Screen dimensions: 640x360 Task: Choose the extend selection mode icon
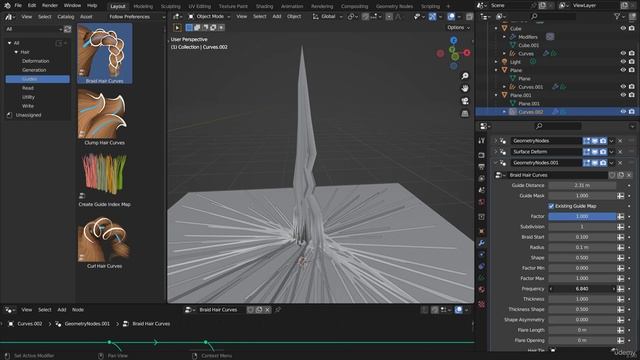point(197,28)
